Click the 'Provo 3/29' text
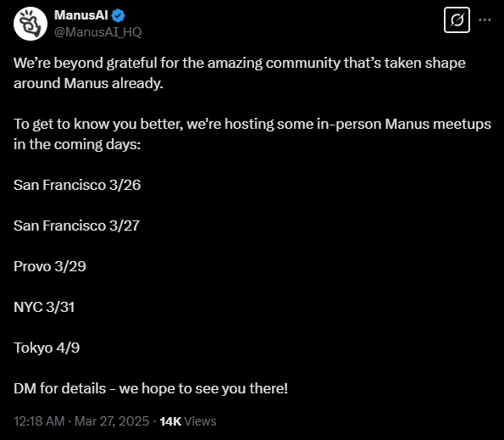The height and width of the screenshot is (440, 504). click(50, 266)
